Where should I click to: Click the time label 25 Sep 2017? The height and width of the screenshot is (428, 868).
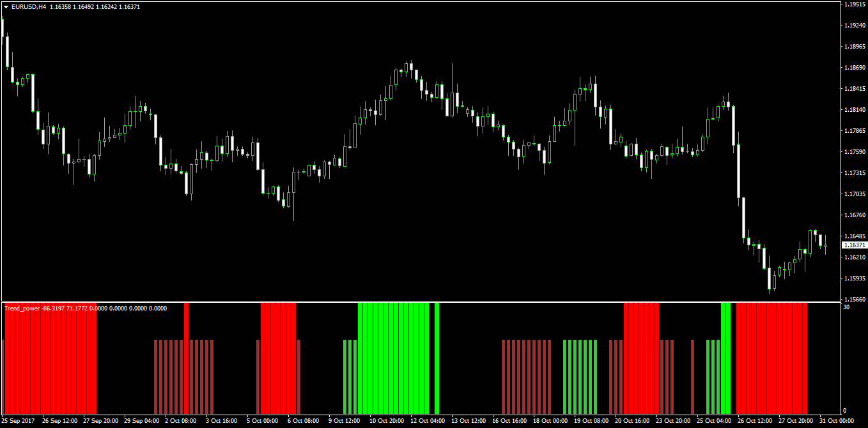click(x=18, y=422)
